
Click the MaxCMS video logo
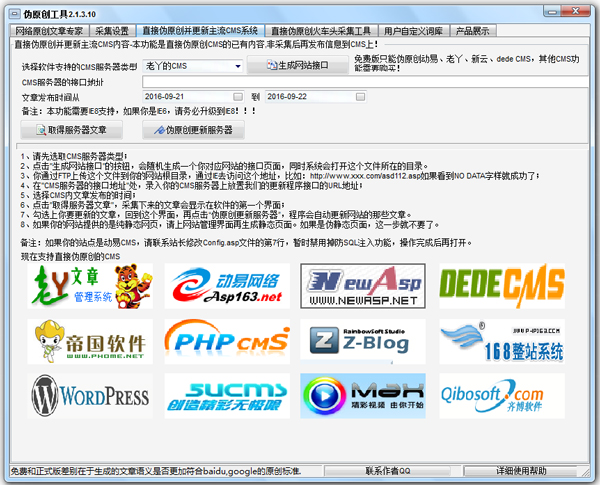pos(363,396)
